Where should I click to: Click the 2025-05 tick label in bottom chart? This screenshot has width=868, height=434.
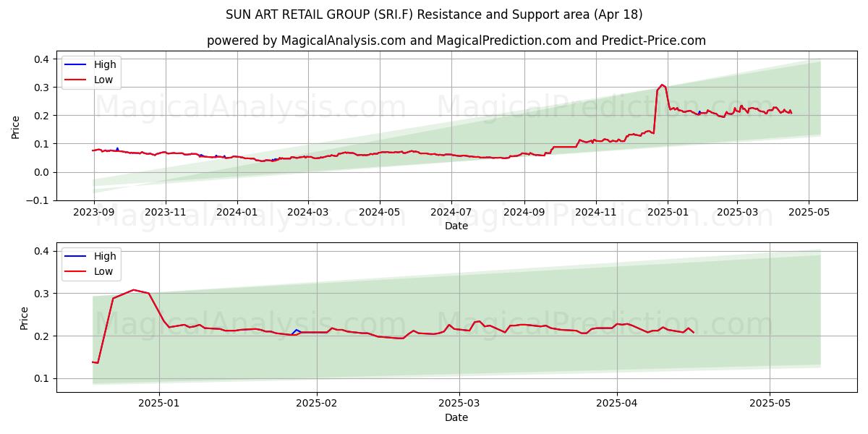[x=770, y=404]
